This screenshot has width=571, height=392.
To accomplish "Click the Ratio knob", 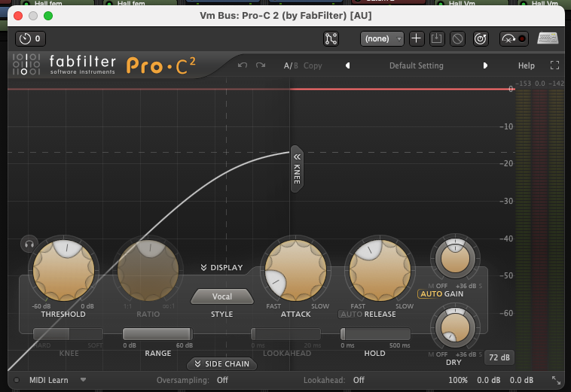I will [148, 270].
